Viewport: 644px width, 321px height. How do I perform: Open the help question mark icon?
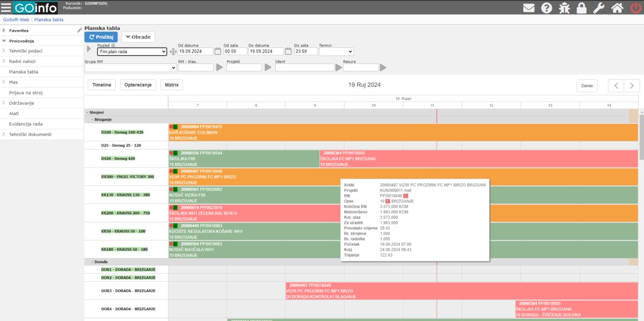click(x=547, y=8)
